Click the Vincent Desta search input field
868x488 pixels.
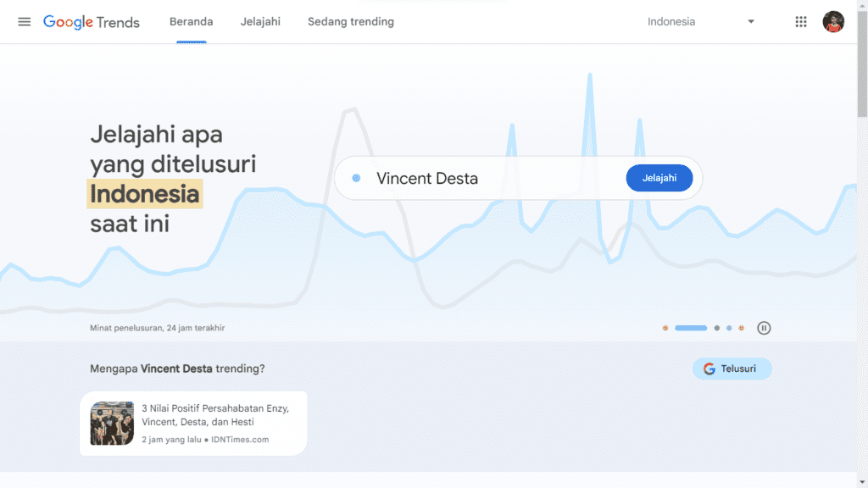coord(475,178)
